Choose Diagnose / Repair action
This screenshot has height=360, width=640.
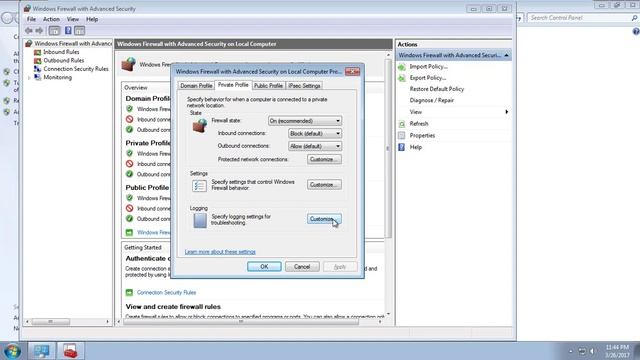pyautogui.click(x=431, y=100)
